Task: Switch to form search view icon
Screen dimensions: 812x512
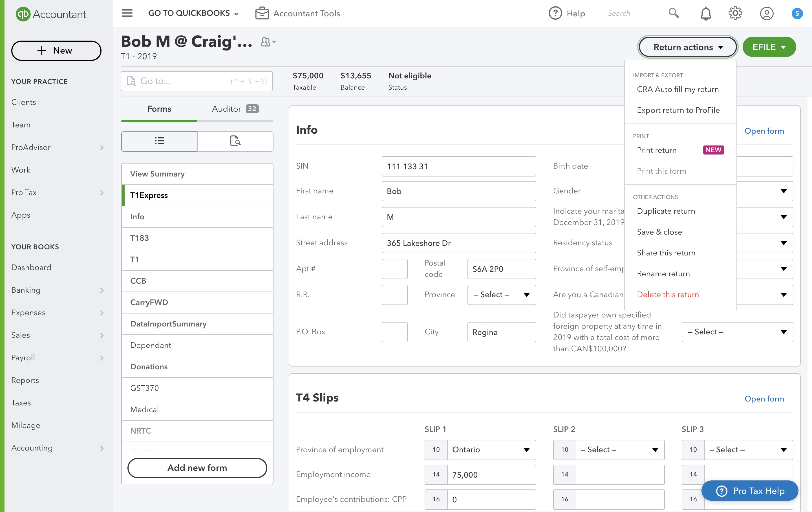Action: tap(235, 141)
